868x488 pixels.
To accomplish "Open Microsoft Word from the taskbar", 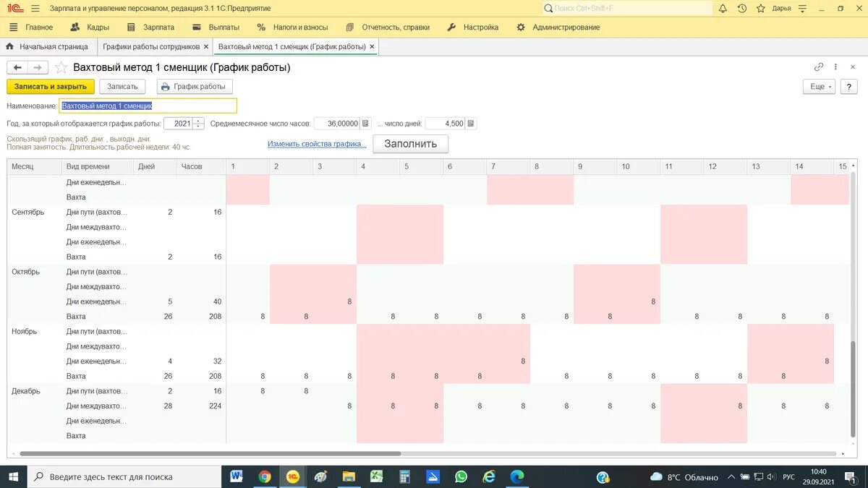I will [236, 476].
